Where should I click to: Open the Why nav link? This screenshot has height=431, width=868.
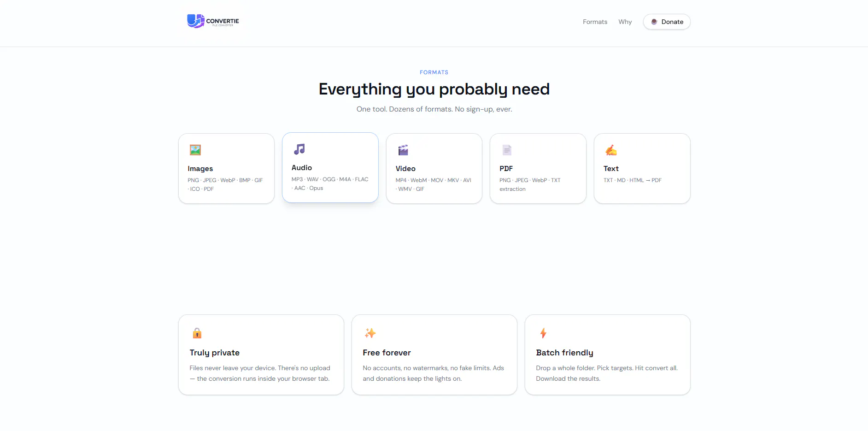click(x=625, y=22)
